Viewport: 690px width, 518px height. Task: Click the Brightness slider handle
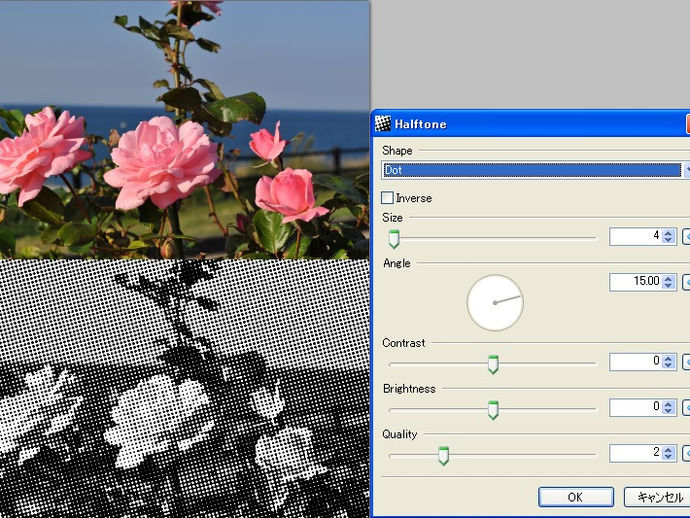tap(493, 410)
